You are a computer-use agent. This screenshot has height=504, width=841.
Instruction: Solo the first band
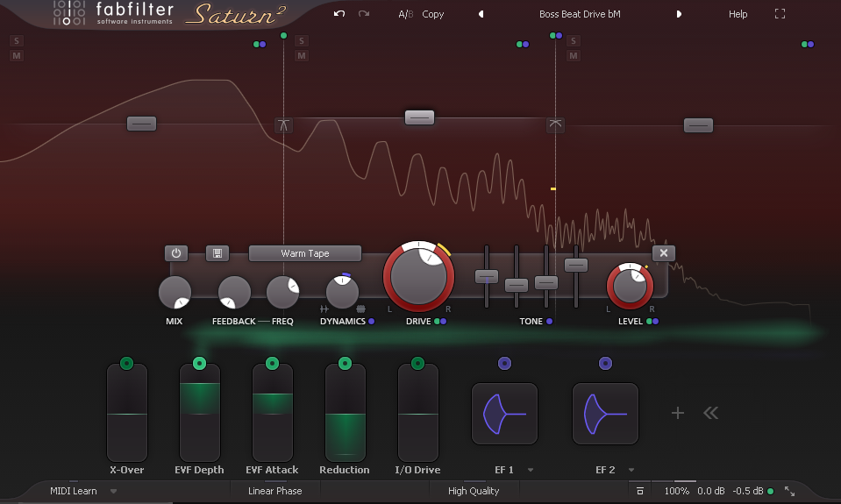17,40
